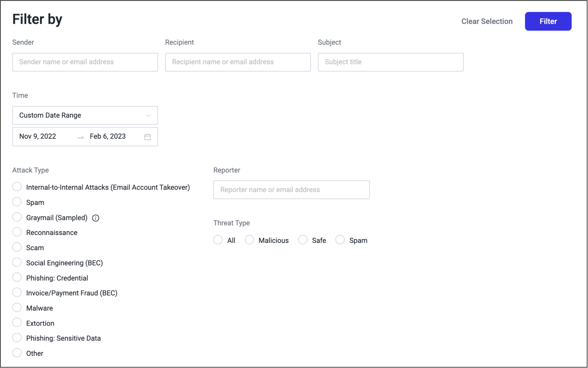Click the Graymail info icon

coord(96,218)
